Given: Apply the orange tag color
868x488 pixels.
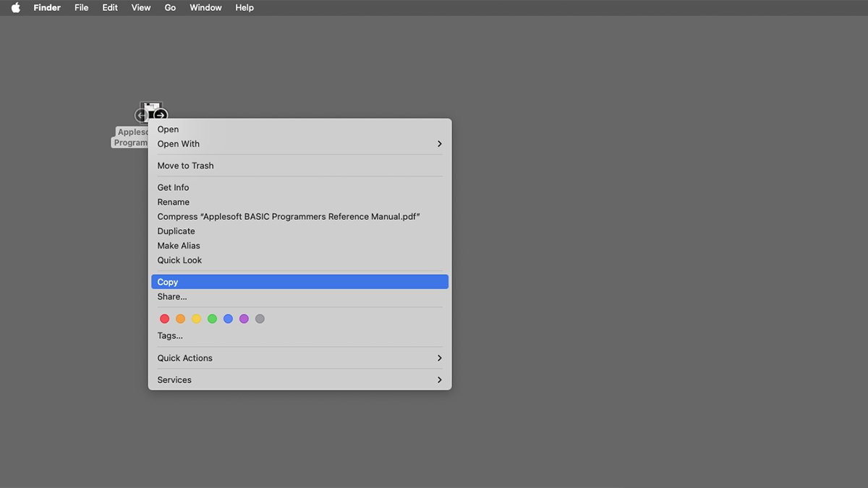Looking at the screenshot, I should (x=180, y=319).
